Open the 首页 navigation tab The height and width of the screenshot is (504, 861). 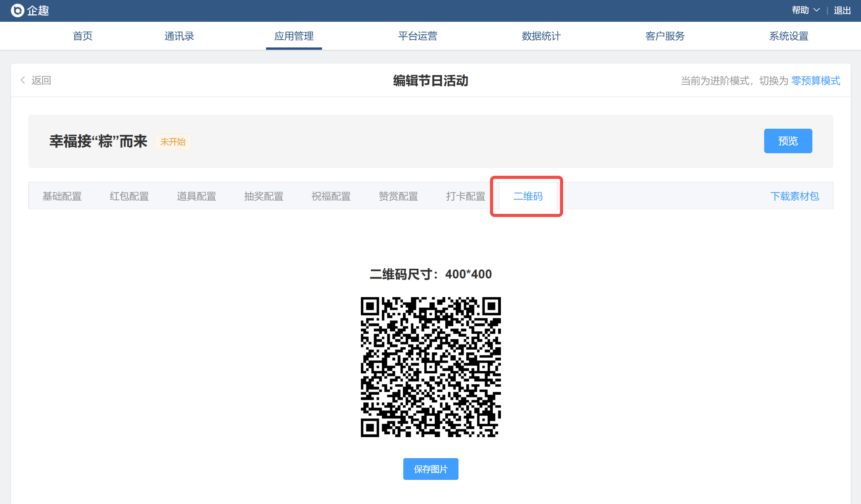click(82, 36)
